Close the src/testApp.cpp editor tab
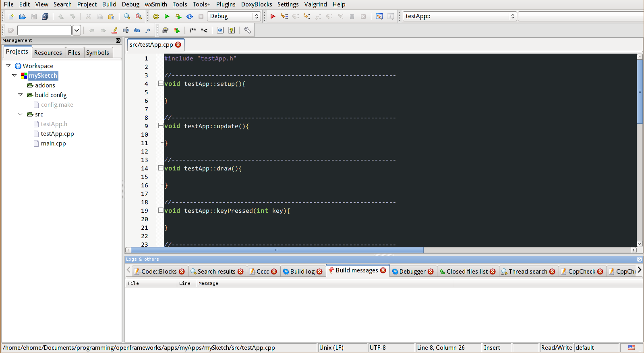The image size is (644, 353). 178,45
